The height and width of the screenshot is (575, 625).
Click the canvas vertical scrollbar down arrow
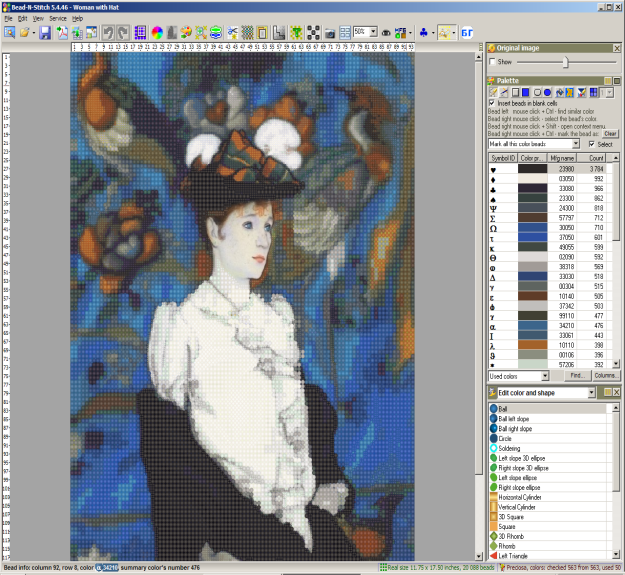pyautogui.click(x=479, y=556)
